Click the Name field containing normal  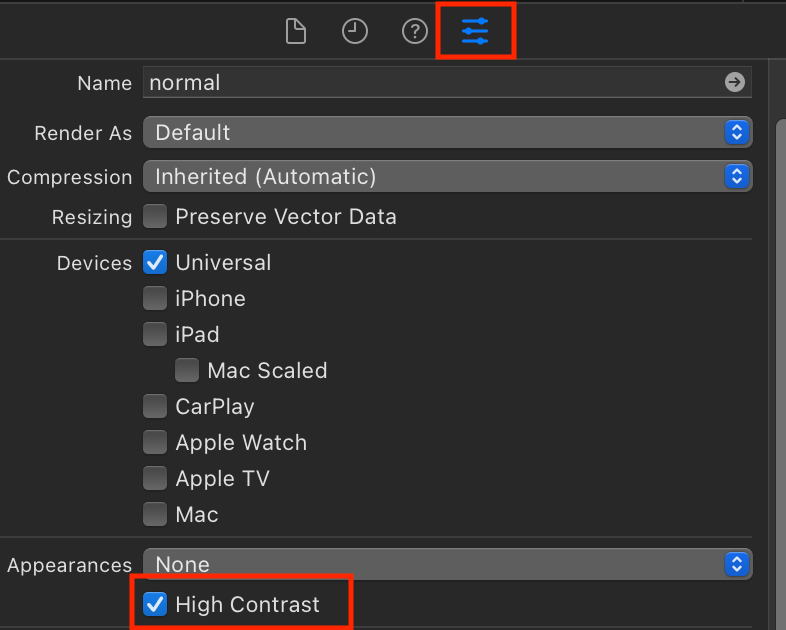[x=430, y=82]
